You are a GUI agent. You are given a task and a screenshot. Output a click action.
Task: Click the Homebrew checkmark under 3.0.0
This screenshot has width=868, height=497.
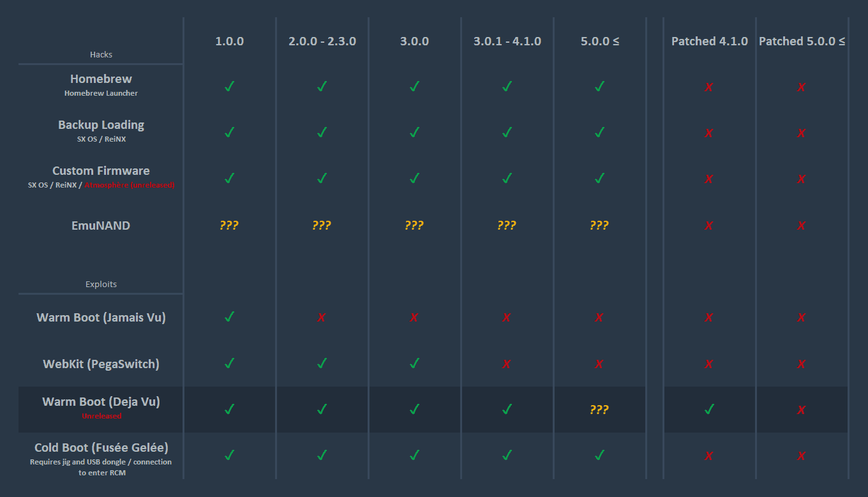[415, 86]
